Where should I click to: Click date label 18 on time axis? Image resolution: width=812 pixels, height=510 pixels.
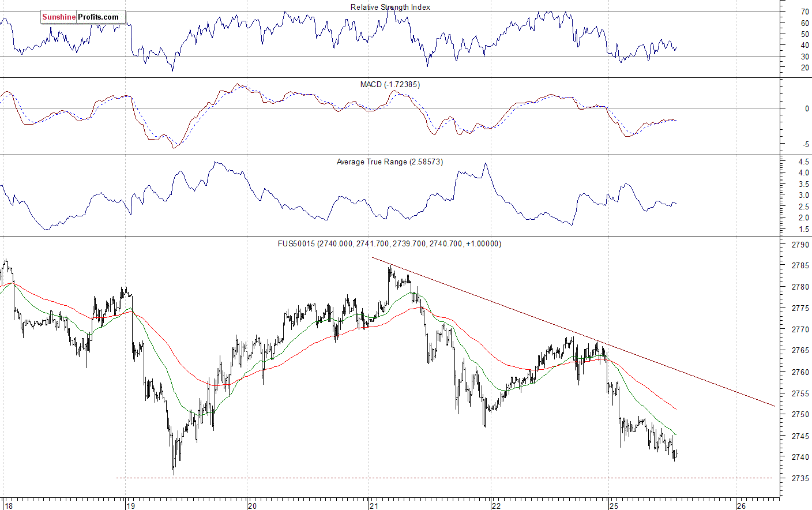(9, 506)
